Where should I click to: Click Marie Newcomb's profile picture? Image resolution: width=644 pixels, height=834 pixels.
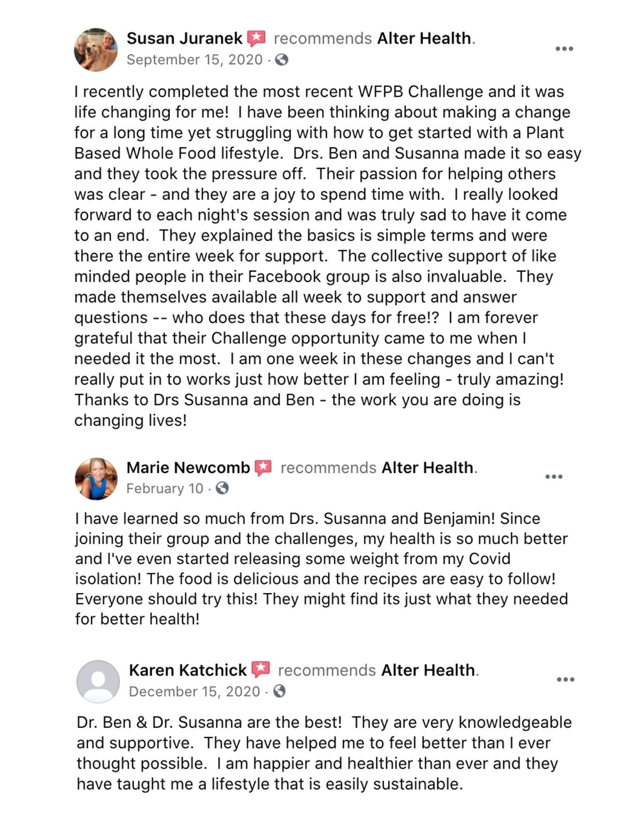(96, 478)
